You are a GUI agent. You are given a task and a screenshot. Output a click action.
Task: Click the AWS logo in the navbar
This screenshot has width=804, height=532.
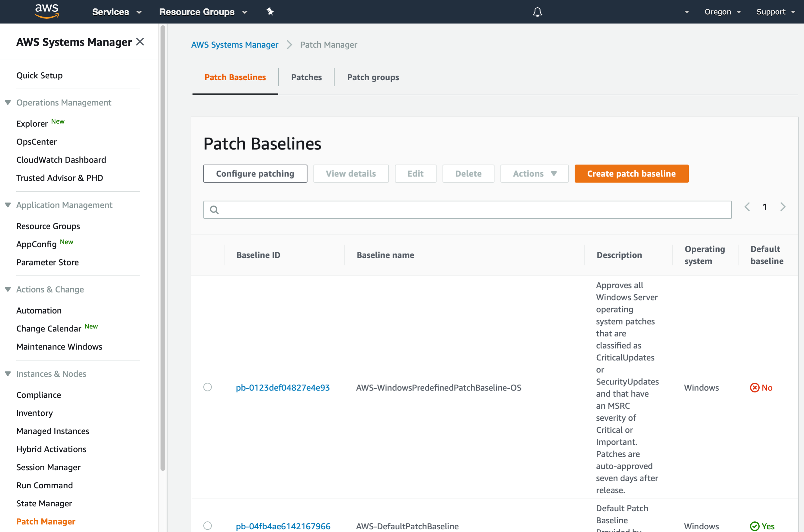47,11
